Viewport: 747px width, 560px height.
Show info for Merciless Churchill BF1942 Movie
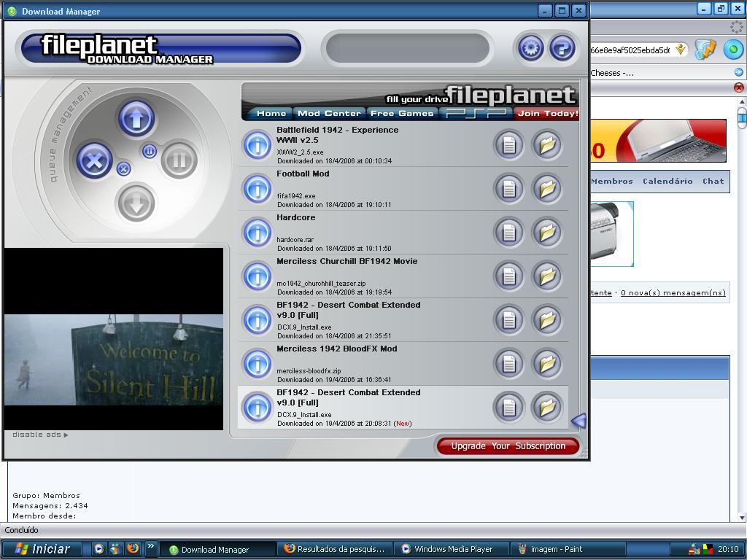point(258,276)
